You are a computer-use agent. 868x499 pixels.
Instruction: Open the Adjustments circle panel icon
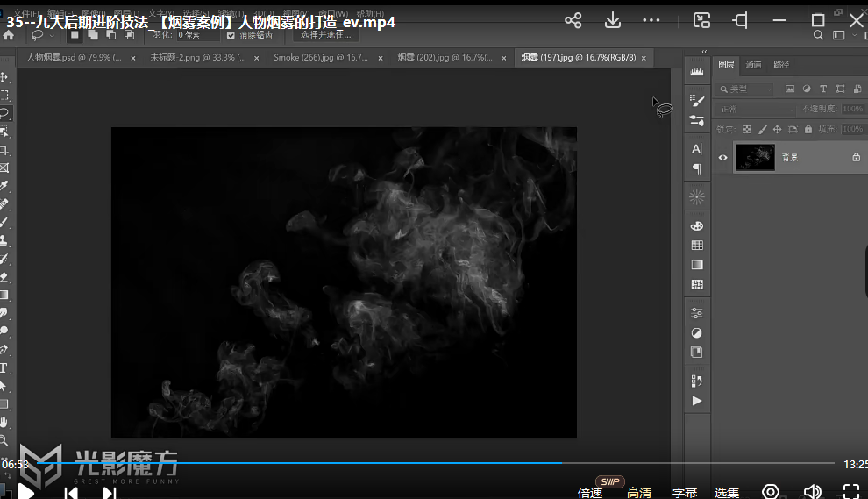click(x=697, y=333)
